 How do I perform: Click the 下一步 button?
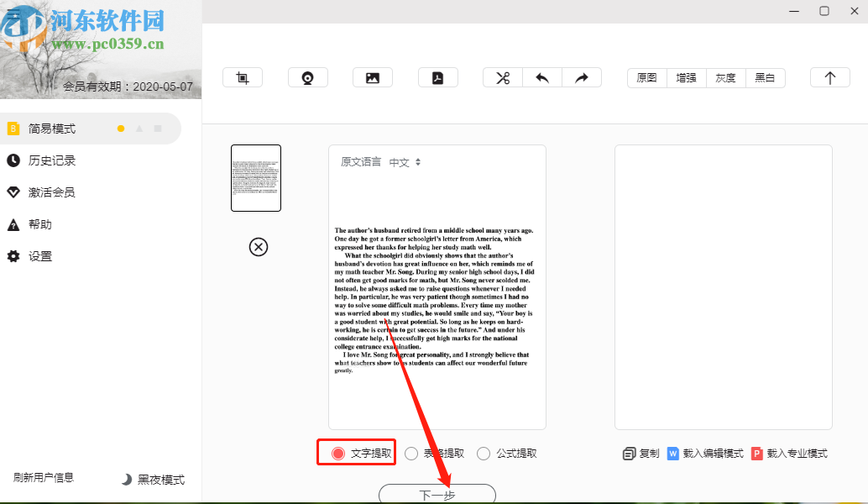(437, 494)
